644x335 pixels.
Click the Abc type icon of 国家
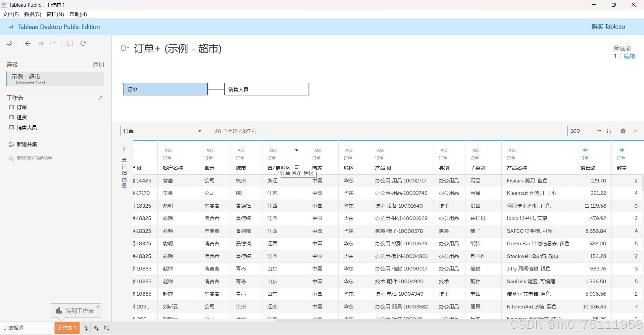click(317, 150)
